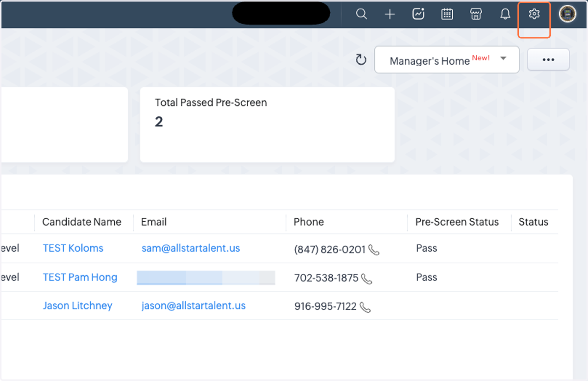Click phone number (847) 826-0201
This screenshot has width=588, height=381.
(330, 250)
